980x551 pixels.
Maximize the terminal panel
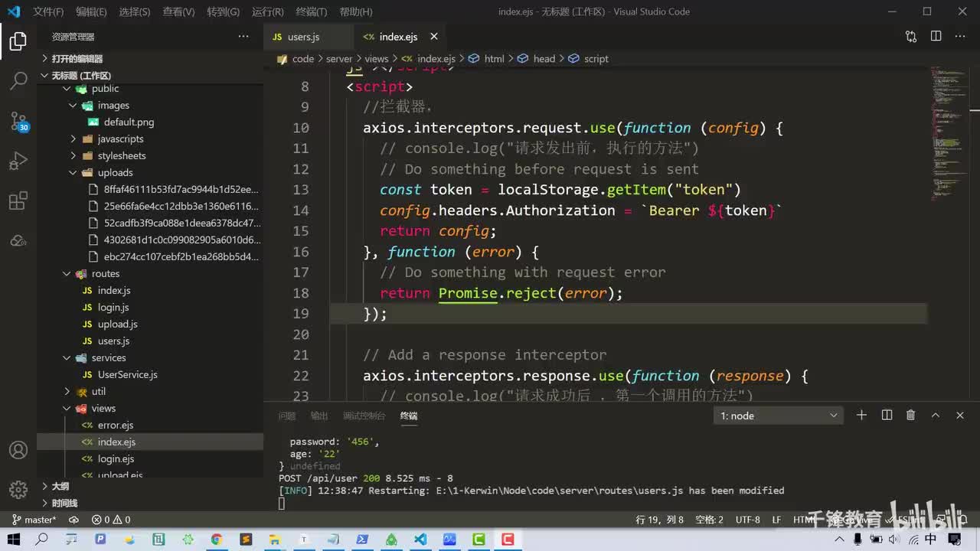coord(935,416)
